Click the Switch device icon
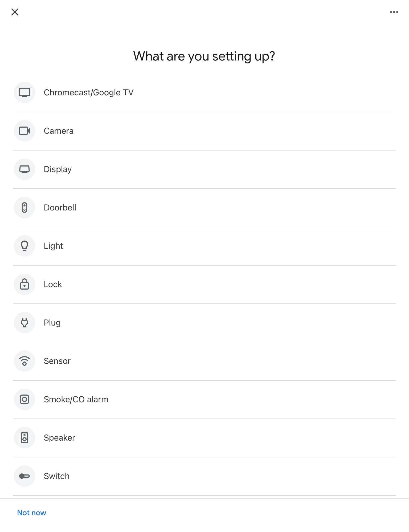The width and height of the screenshot is (409, 532). tap(24, 476)
